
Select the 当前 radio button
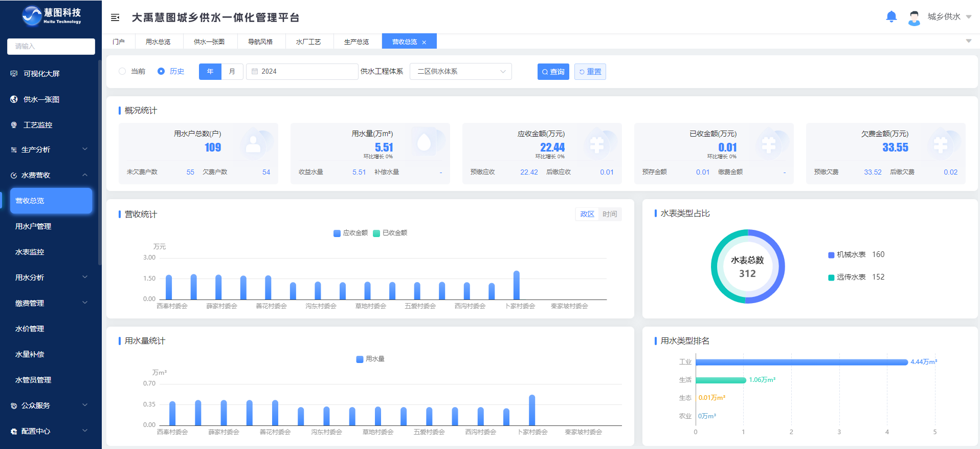[122, 72]
